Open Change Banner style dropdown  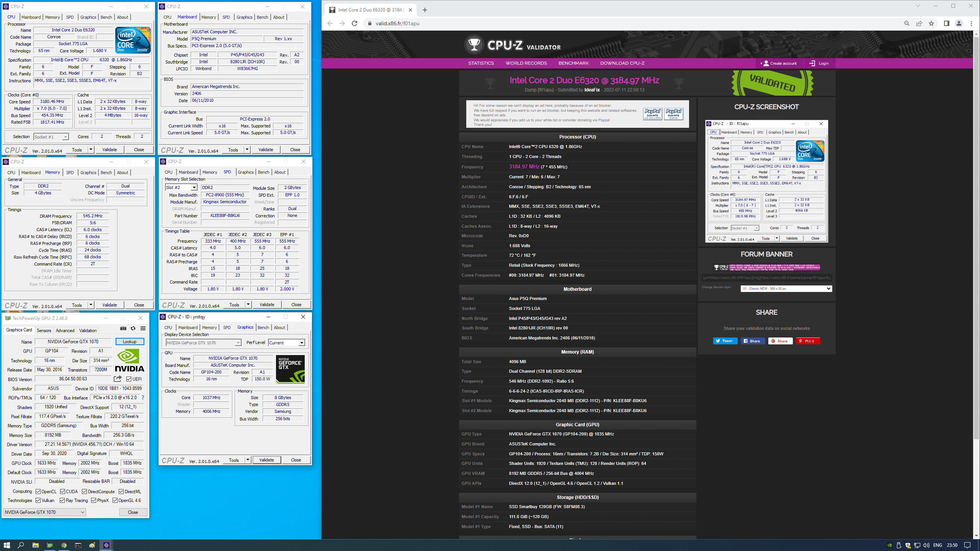(x=786, y=289)
